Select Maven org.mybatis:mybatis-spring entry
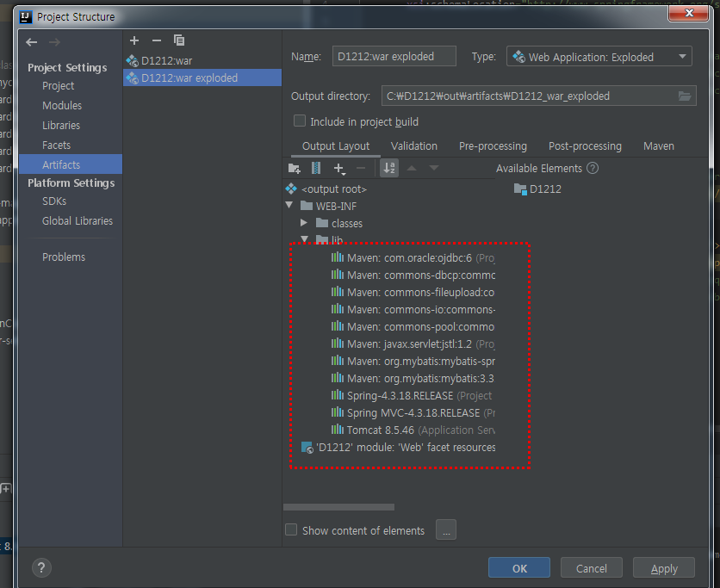 click(x=413, y=362)
